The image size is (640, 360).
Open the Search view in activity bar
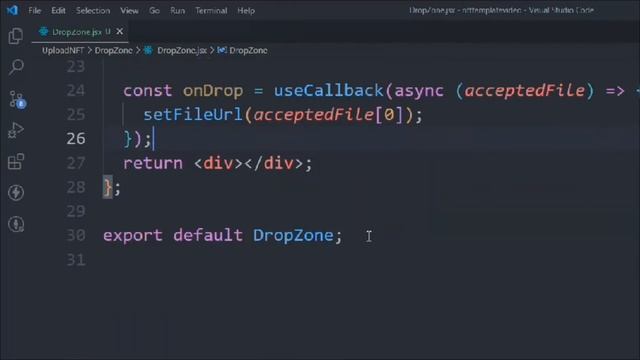coord(16,67)
